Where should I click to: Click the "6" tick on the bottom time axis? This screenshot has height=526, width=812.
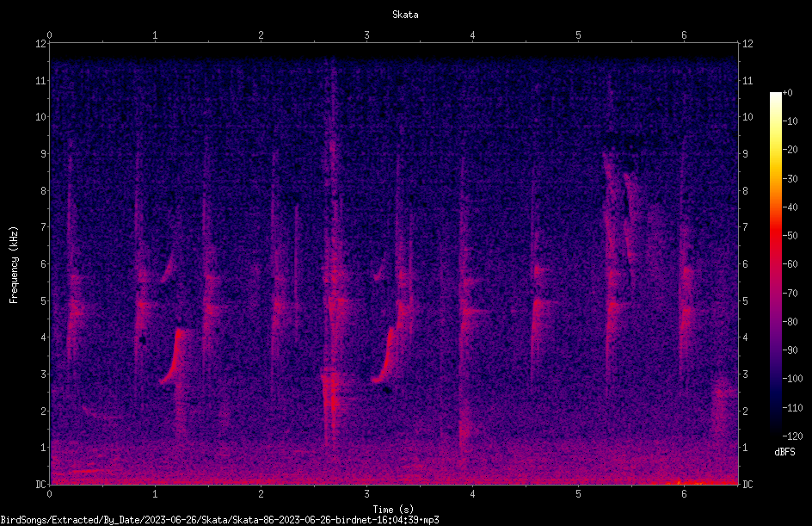pos(684,494)
